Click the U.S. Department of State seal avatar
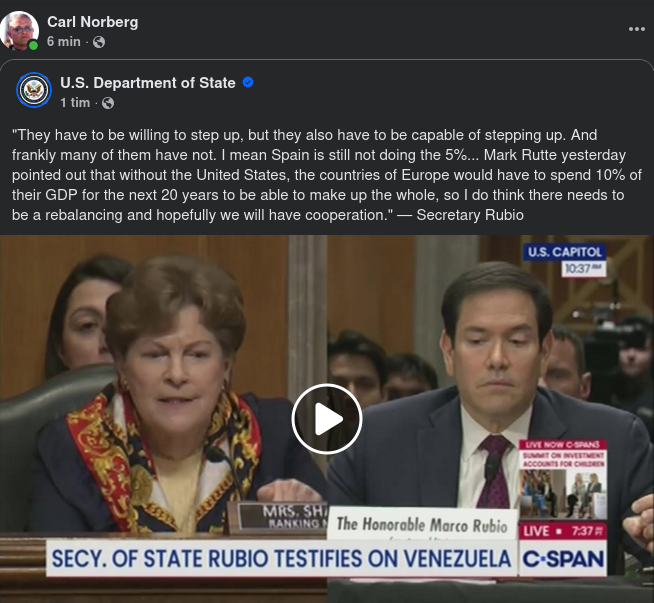Image resolution: width=654 pixels, height=603 pixels. 34,91
